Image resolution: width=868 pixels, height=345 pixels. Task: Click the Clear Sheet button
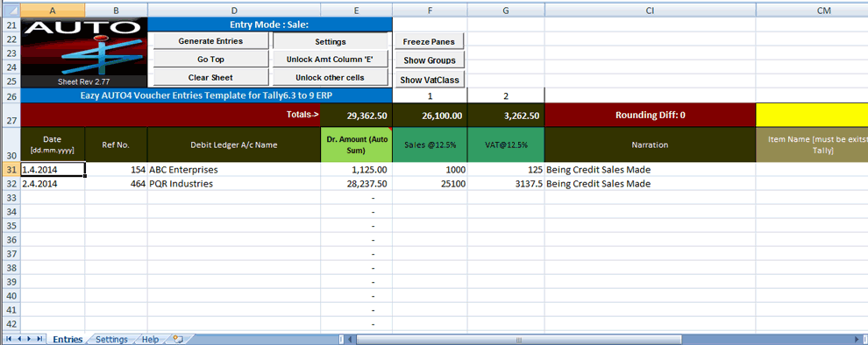(210, 77)
